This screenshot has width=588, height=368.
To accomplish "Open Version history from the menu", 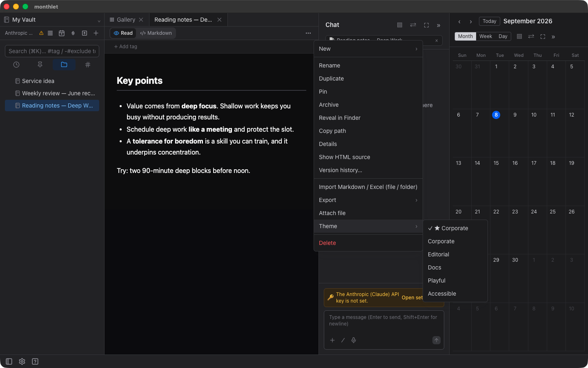I will [x=368, y=170].
